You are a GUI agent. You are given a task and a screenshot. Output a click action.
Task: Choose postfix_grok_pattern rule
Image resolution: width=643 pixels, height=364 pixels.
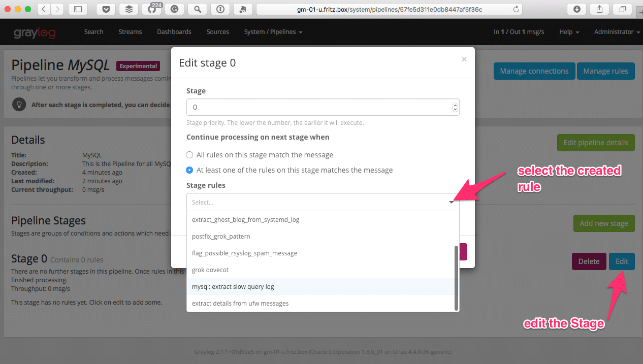pyautogui.click(x=323, y=237)
